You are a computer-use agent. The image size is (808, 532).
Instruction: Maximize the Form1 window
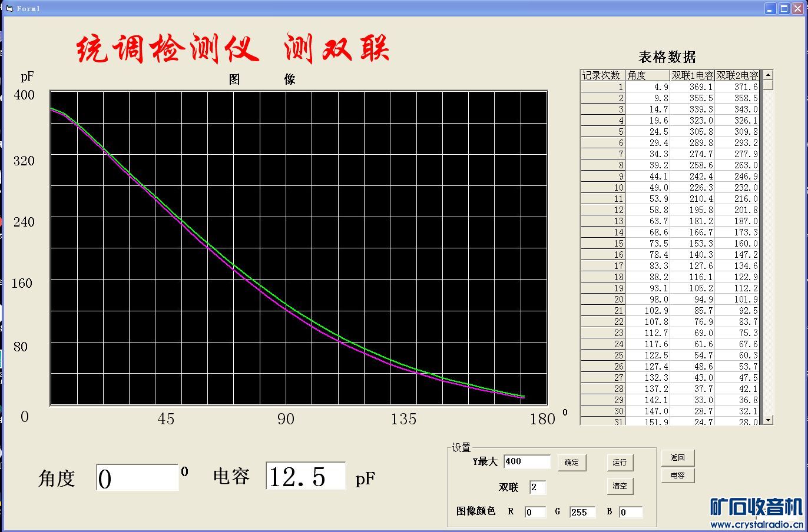[x=784, y=8]
